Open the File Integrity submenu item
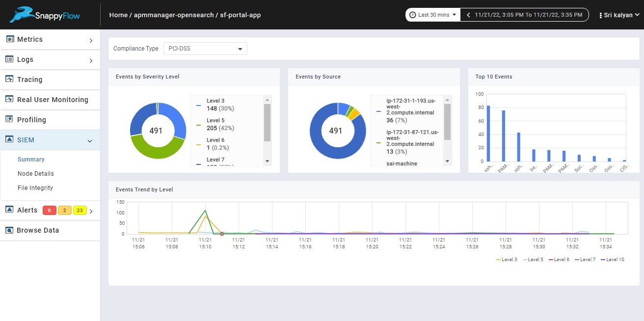This screenshot has width=644, height=321. point(35,188)
